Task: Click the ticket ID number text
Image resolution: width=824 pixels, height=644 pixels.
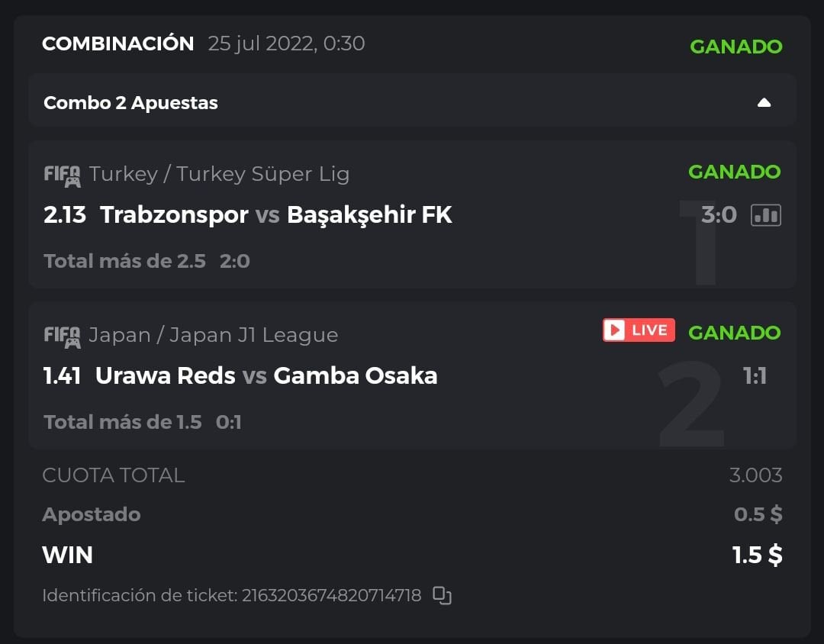Action: pos(331,595)
